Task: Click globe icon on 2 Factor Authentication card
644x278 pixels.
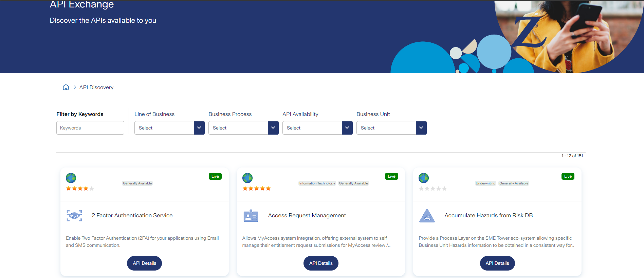Action: click(x=71, y=178)
